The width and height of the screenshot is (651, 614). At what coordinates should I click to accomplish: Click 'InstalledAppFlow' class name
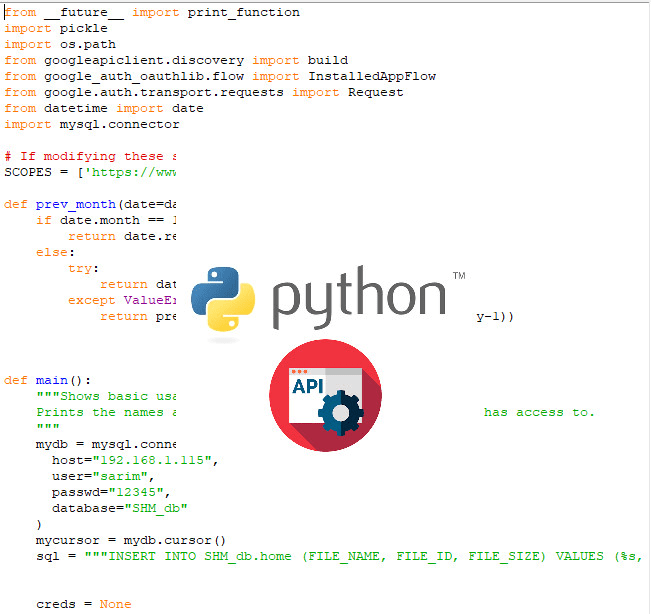tap(372, 76)
